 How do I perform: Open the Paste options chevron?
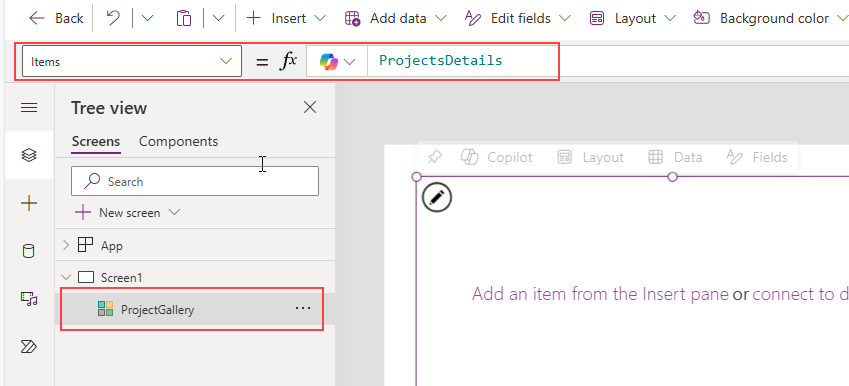(x=218, y=18)
